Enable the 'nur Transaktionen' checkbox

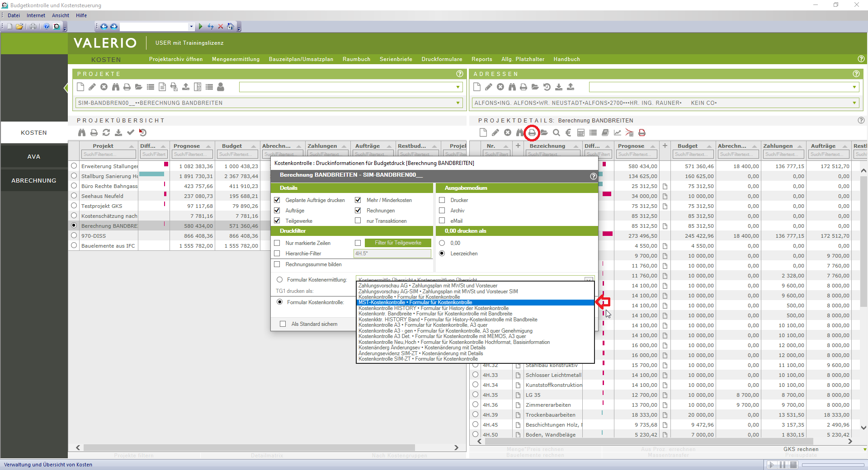(x=358, y=221)
